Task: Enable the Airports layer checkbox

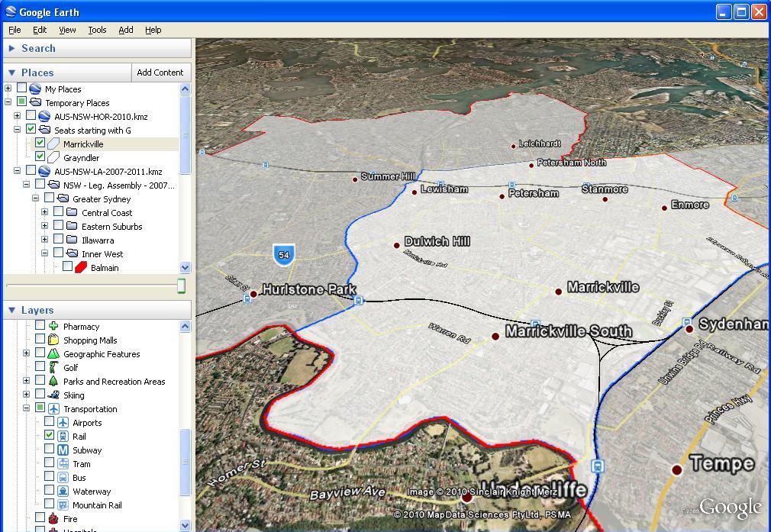Action: (x=49, y=421)
